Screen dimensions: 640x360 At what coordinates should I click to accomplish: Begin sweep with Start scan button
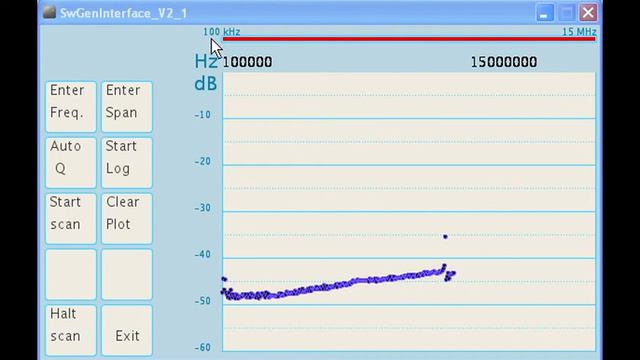pos(71,218)
